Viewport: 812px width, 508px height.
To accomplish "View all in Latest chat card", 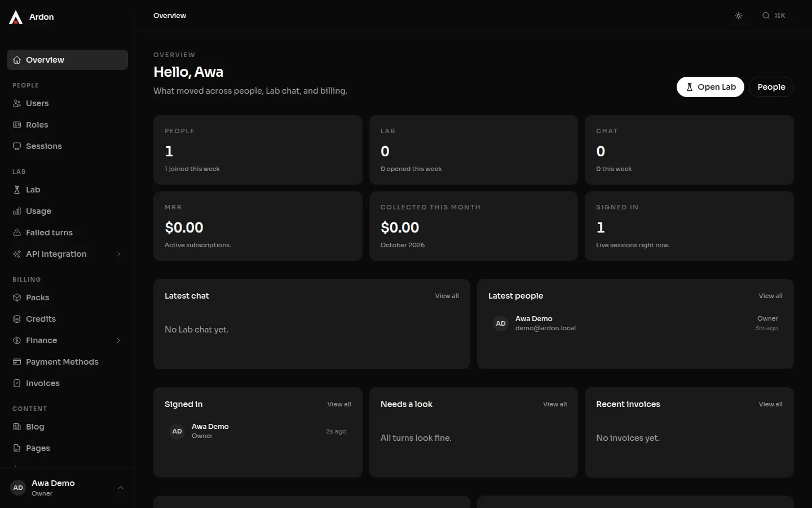I will coord(447,296).
